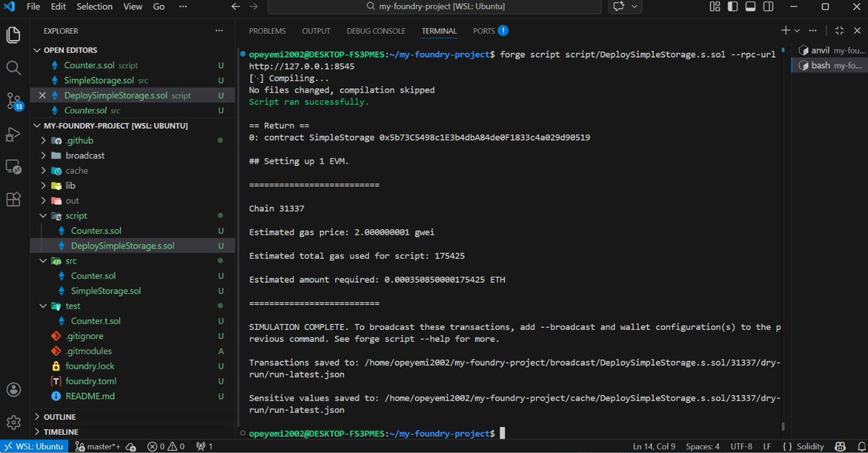Viewport: 868px width, 453px height.
Task: Go back with the navigation arrow
Action: click(235, 7)
